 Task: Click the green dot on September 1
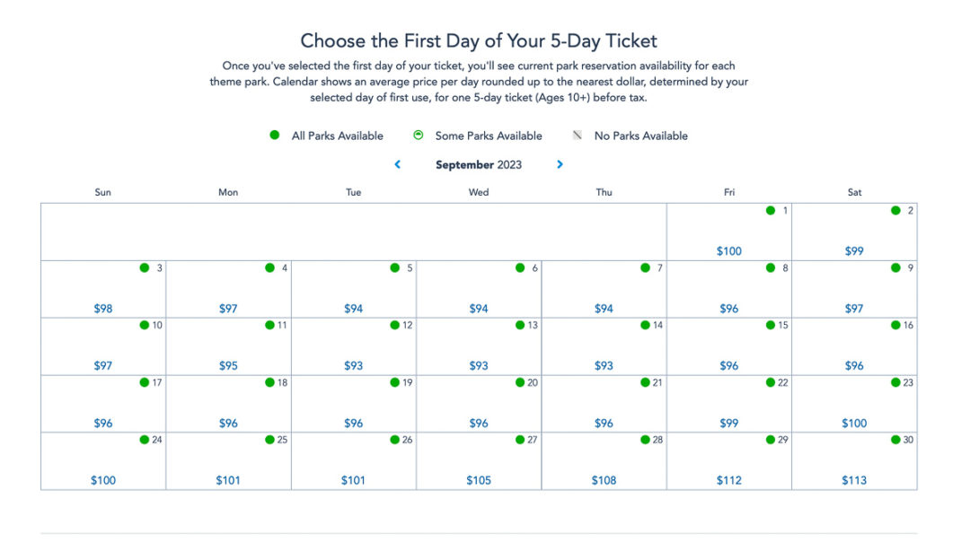(770, 210)
